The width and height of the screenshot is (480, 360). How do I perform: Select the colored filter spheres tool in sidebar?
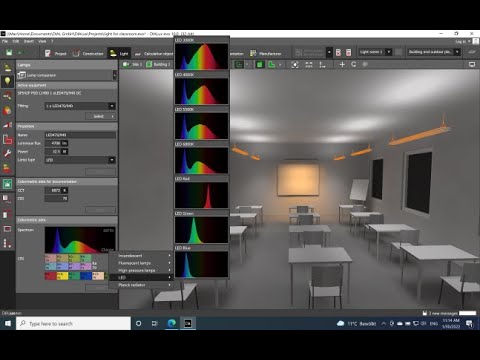pyautogui.click(x=7, y=110)
